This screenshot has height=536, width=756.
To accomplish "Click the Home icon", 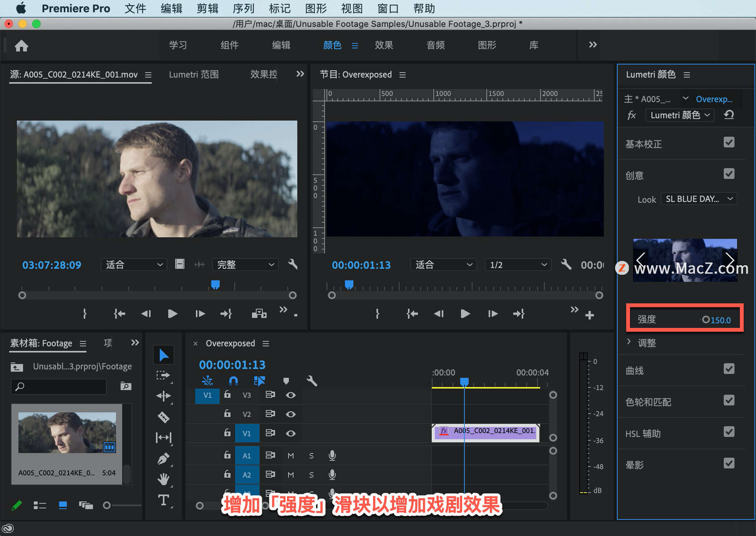I will click(x=21, y=46).
